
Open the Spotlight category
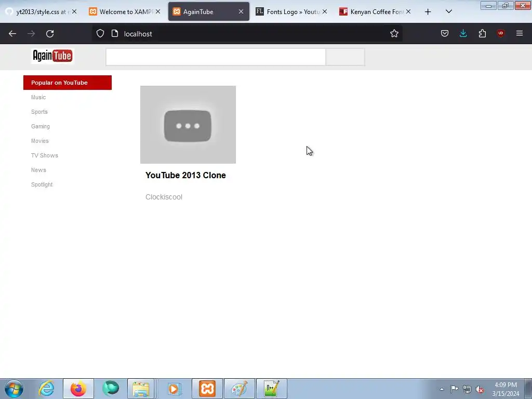(42, 184)
